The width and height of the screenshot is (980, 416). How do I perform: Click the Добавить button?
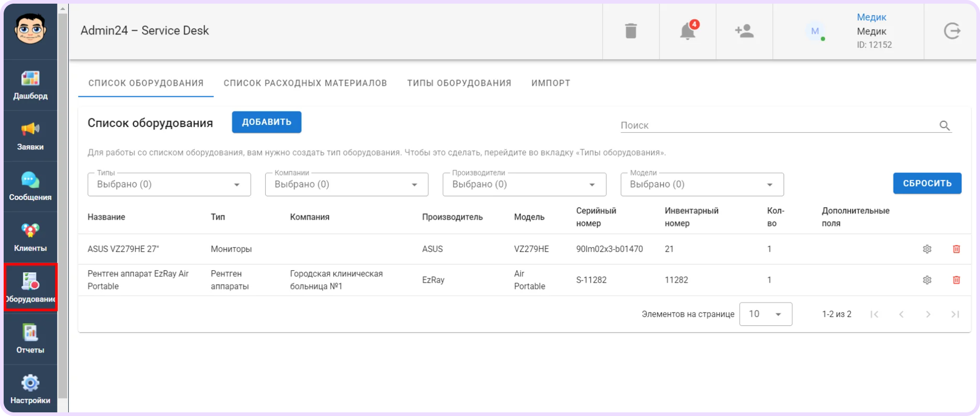[x=267, y=122]
